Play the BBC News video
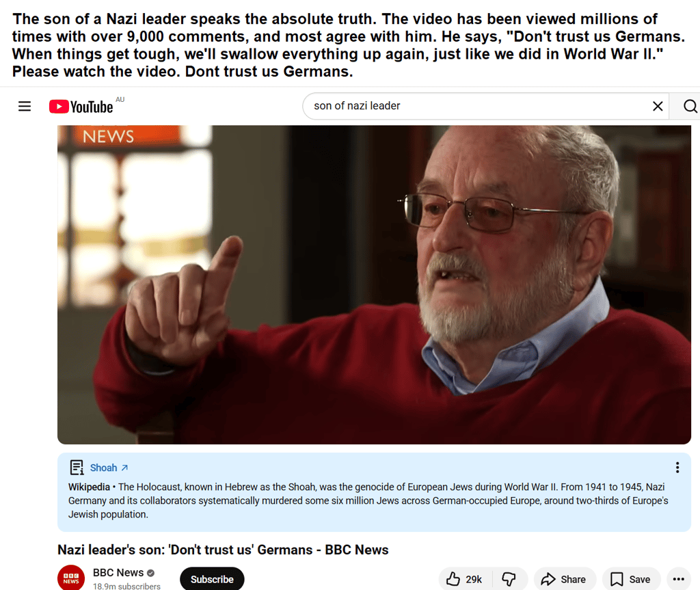 tap(374, 284)
